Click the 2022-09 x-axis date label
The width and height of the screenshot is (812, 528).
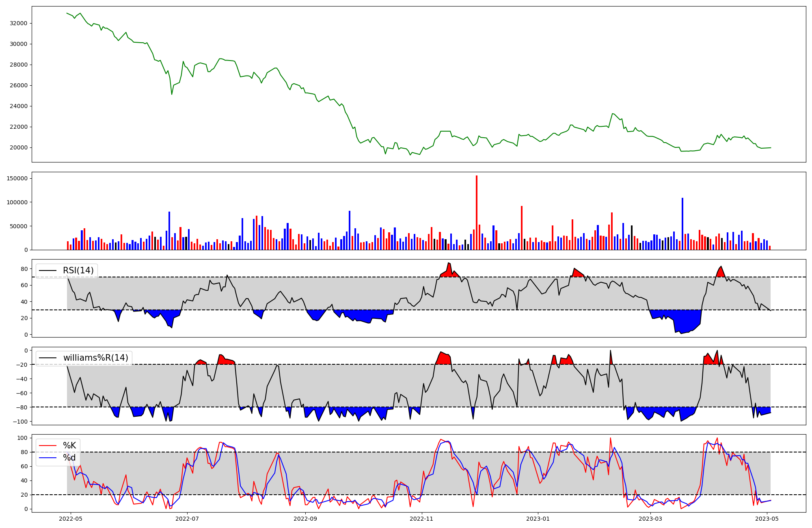click(305, 518)
